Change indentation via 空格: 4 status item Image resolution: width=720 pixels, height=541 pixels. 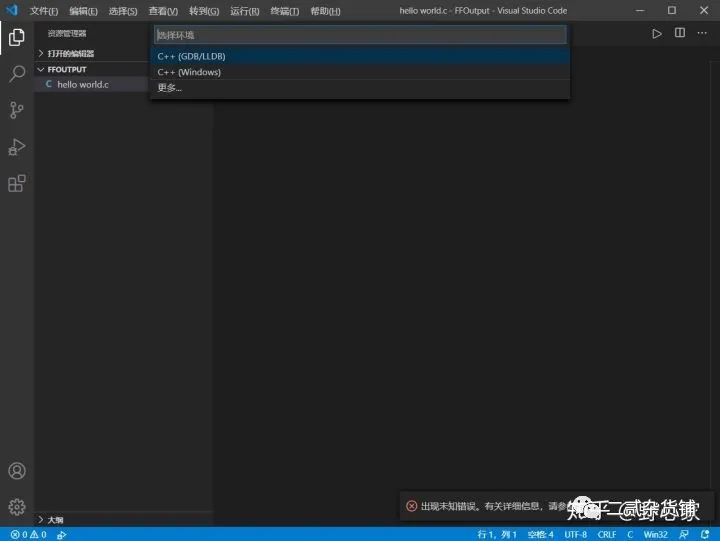click(x=540, y=535)
